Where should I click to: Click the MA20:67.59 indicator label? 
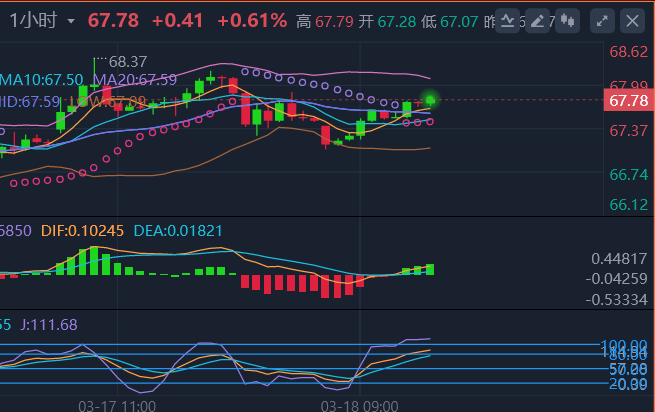134,79
